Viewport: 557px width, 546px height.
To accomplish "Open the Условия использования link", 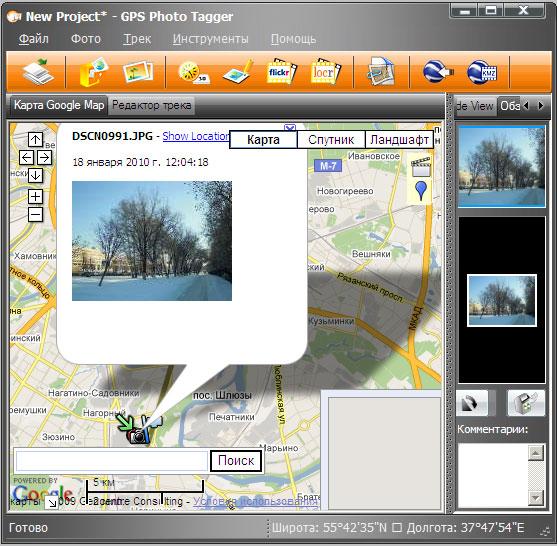I will (x=256, y=501).
